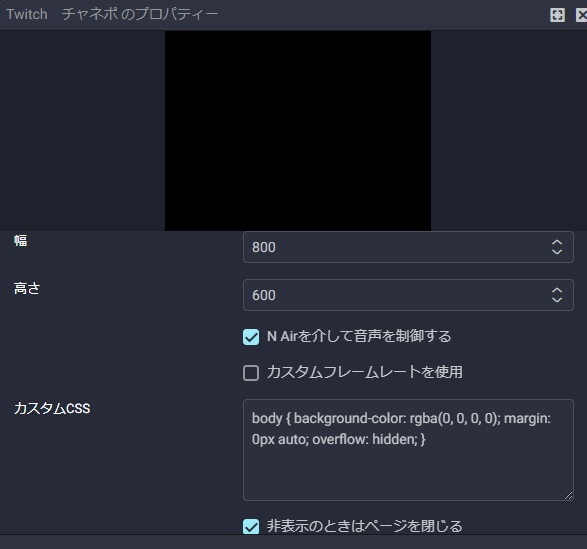
Task: Focus the width field showing 800
Action: click(408, 247)
